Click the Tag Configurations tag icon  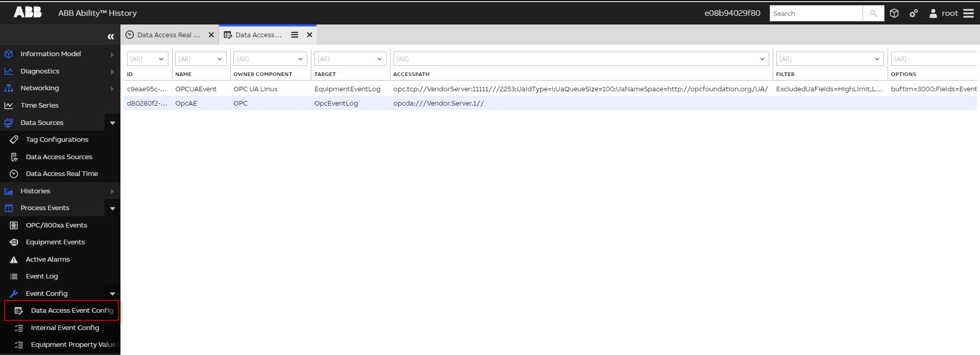(x=14, y=140)
